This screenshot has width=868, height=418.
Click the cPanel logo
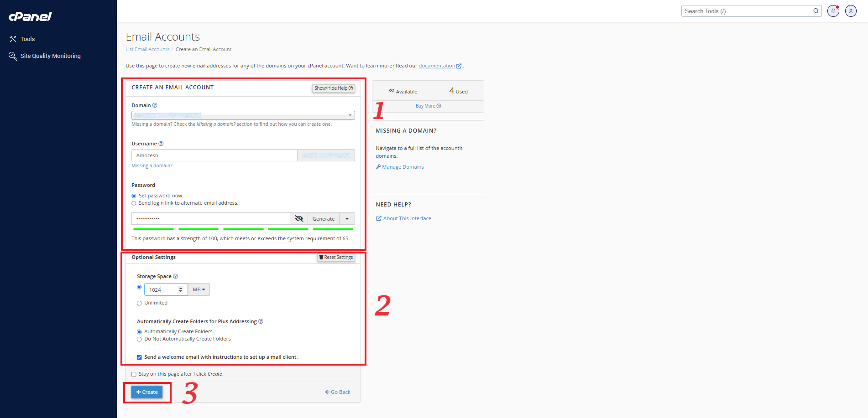click(x=30, y=16)
